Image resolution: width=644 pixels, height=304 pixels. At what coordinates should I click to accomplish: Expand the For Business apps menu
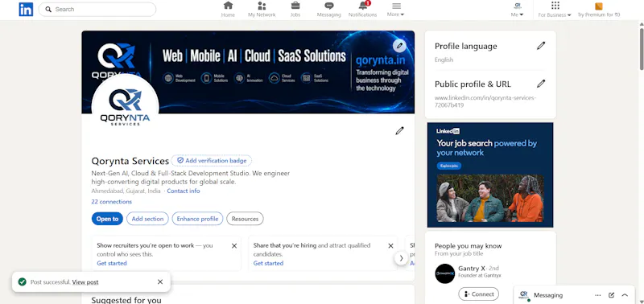tap(555, 10)
